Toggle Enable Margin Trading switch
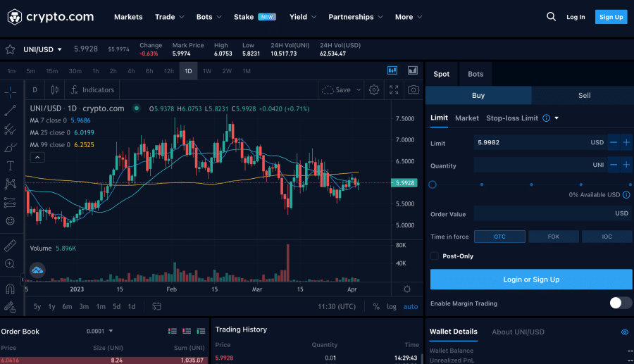Image resolution: width=634 pixels, height=364 pixels. point(621,303)
